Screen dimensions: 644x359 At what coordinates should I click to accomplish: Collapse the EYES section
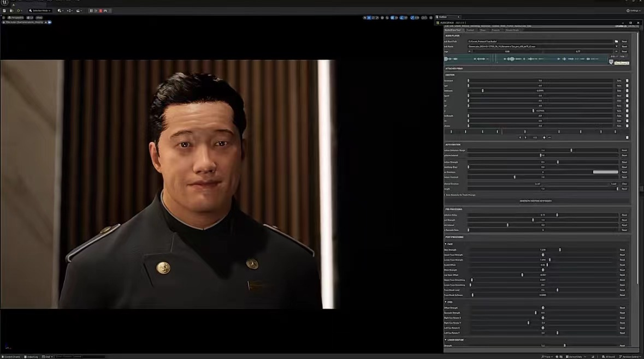[445, 302]
